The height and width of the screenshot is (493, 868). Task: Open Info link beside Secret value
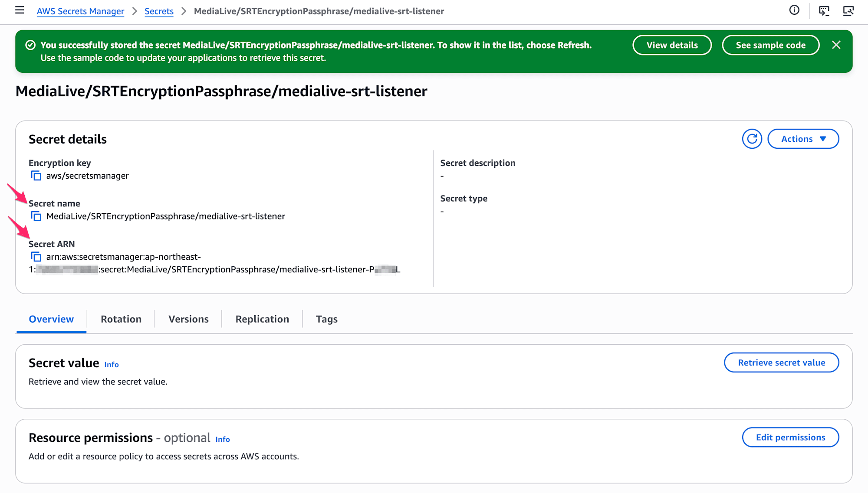point(112,365)
